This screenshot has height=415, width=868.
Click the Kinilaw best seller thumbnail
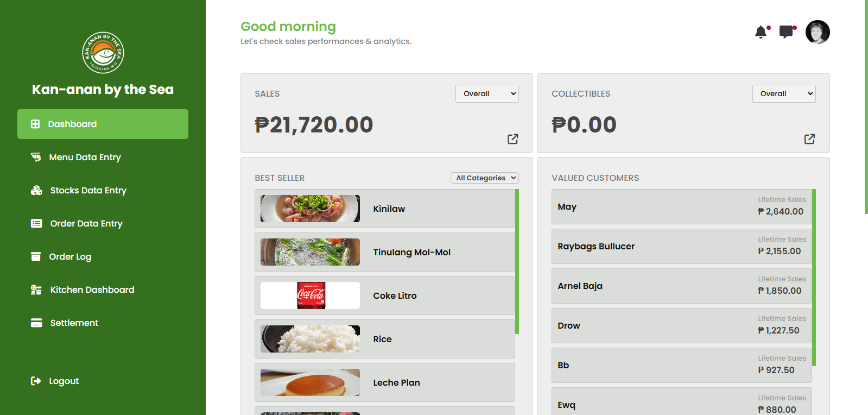pos(310,209)
